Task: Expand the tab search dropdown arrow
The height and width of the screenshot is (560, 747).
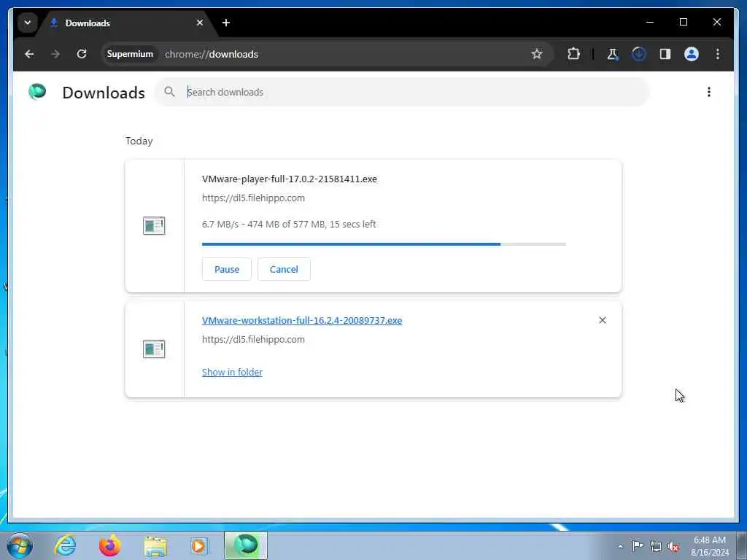Action: pyautogui.click(x=28, y=23)
